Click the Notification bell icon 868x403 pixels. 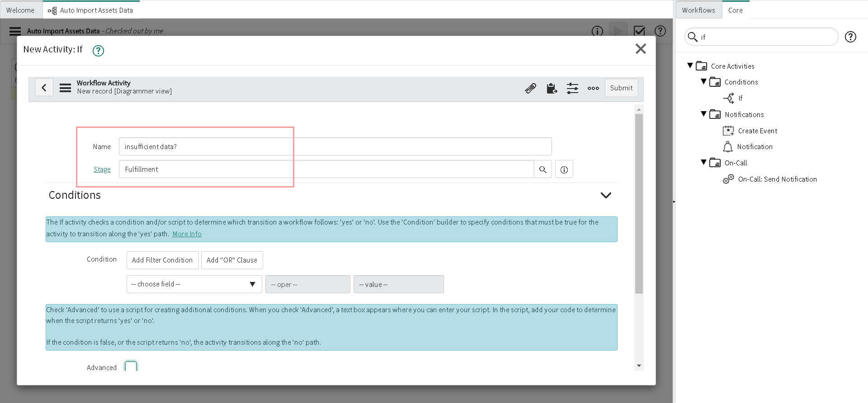point(727,146)
